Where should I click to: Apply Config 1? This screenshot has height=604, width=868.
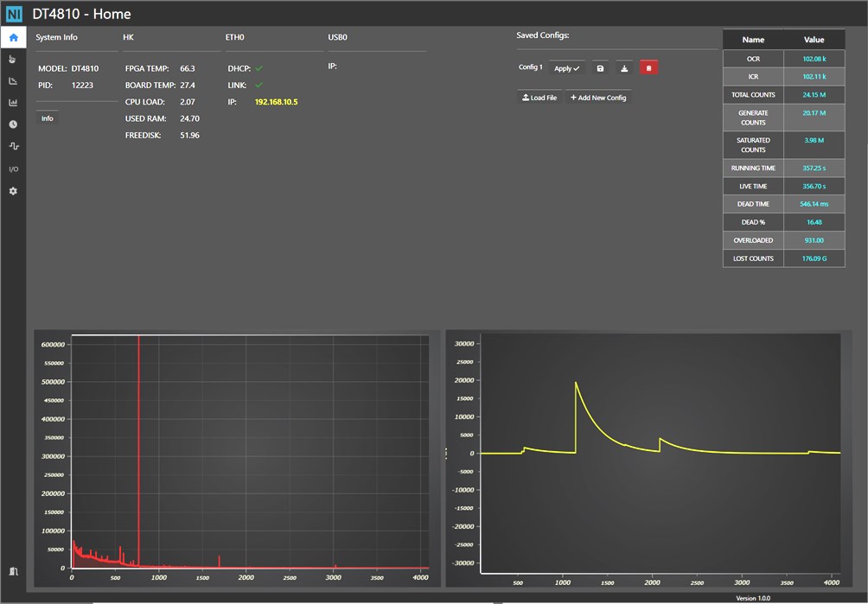click(x=567, y=68)
